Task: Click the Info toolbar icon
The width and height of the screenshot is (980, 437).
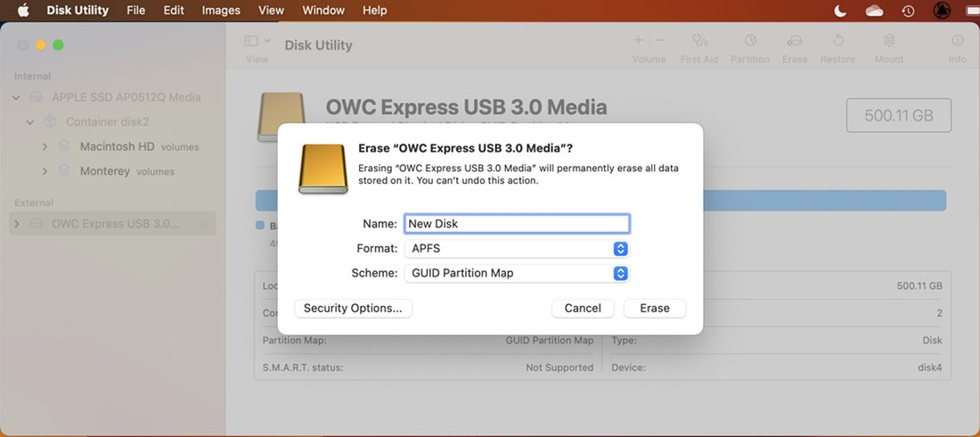Action: [x=958, y=41]
